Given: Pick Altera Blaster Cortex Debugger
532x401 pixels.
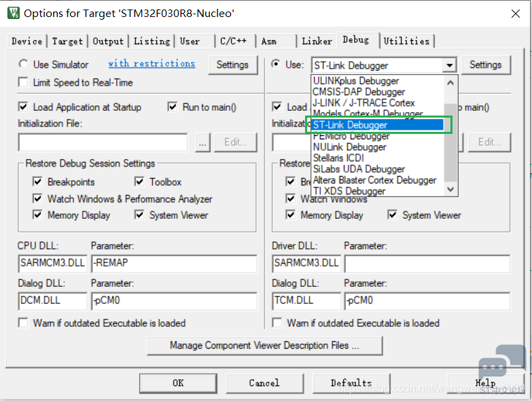Looking at the screenshot, I should coord(377,180).
